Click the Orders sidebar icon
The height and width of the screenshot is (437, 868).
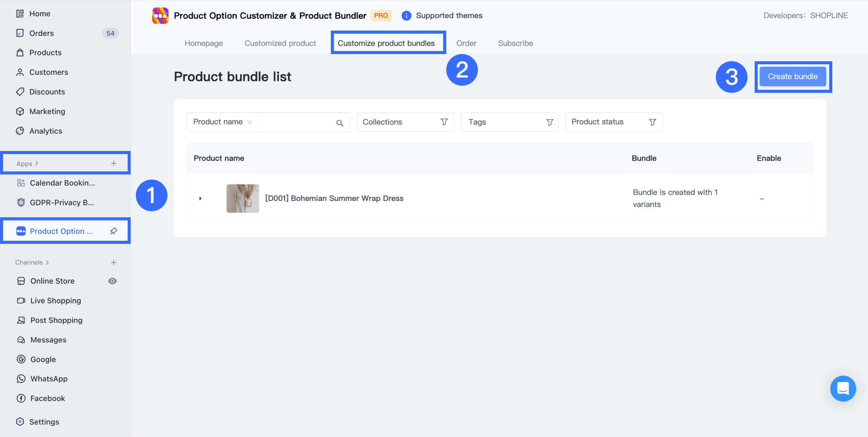click(20, 33)
